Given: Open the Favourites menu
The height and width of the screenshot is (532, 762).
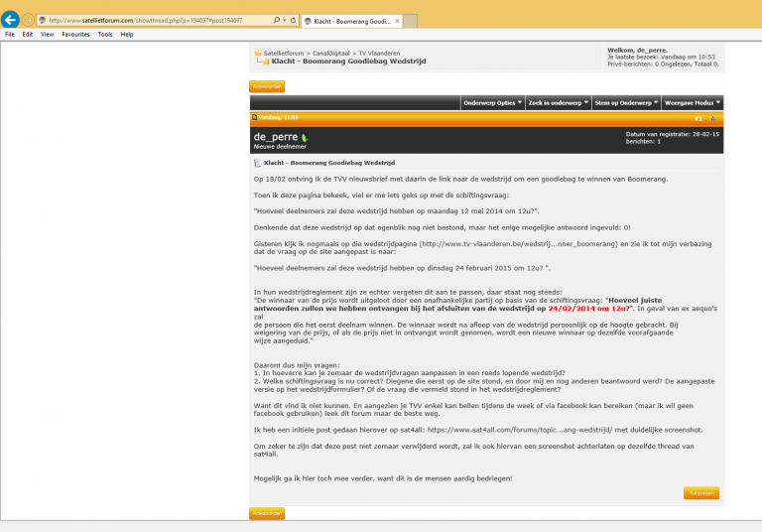Looking at the screenshot, I should click(x=75, y=34).
